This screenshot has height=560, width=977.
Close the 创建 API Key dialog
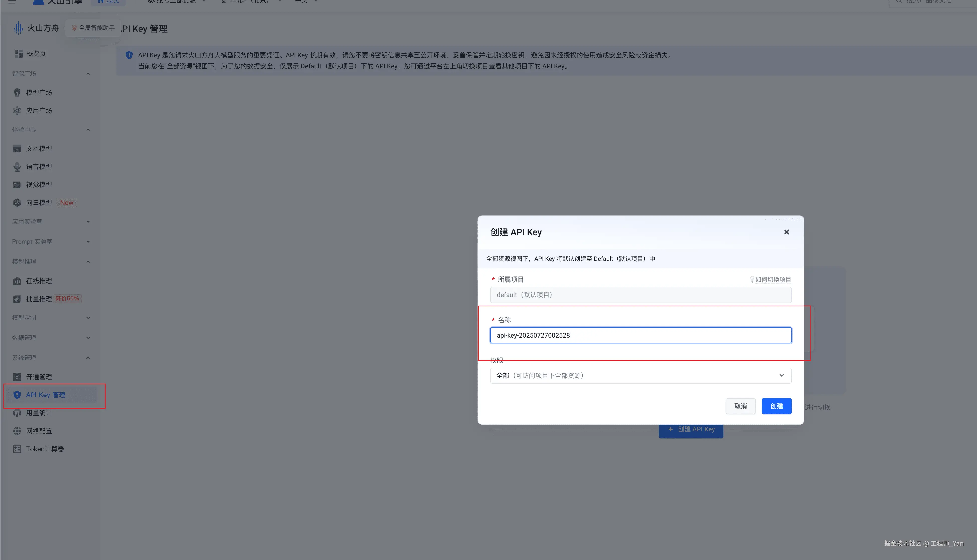point(786,232)
